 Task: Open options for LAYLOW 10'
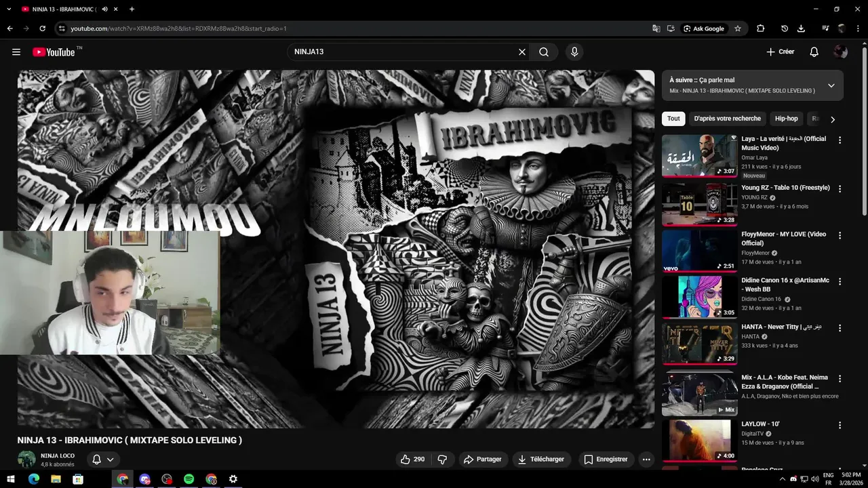click(x=840, y=425)
